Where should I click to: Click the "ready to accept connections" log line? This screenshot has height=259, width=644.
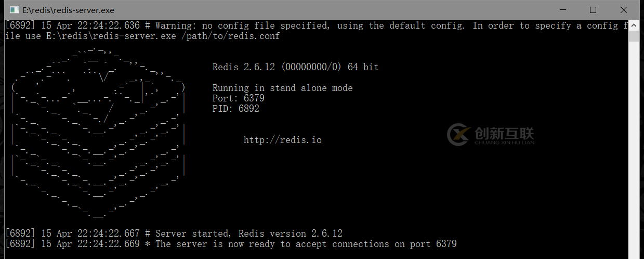306,244
